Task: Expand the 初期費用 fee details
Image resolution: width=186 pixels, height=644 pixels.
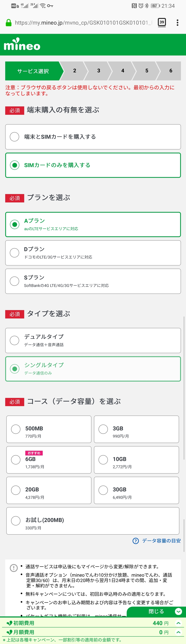Action: (178, 623)
